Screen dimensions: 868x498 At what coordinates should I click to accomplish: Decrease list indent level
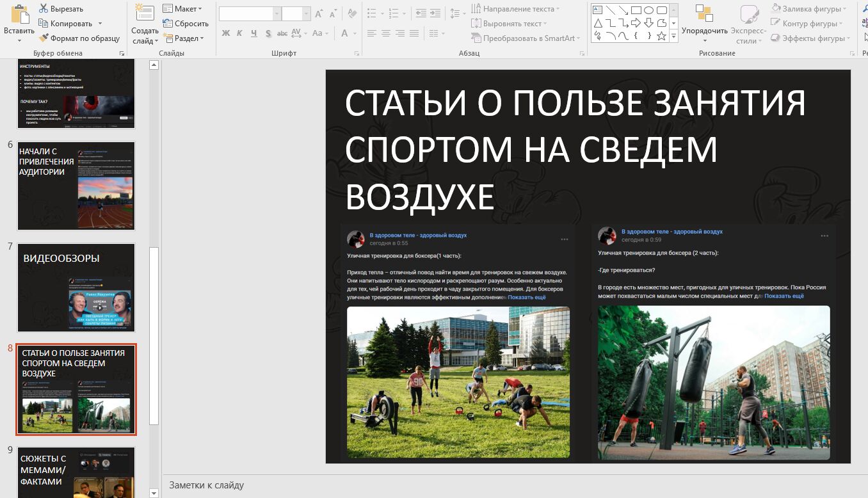click(420, 13)
